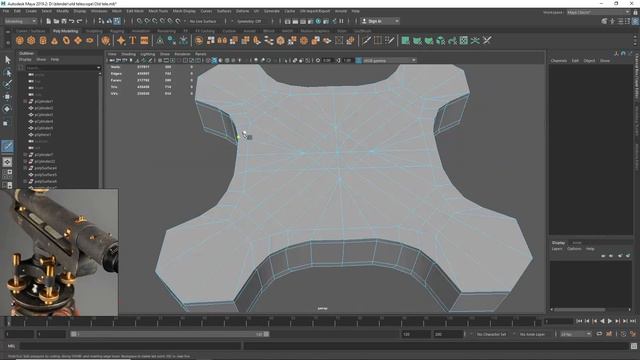The width and height of the screenshot is (640, 360).
Task: Click the Play backwards button
Action: pos(602,322)
